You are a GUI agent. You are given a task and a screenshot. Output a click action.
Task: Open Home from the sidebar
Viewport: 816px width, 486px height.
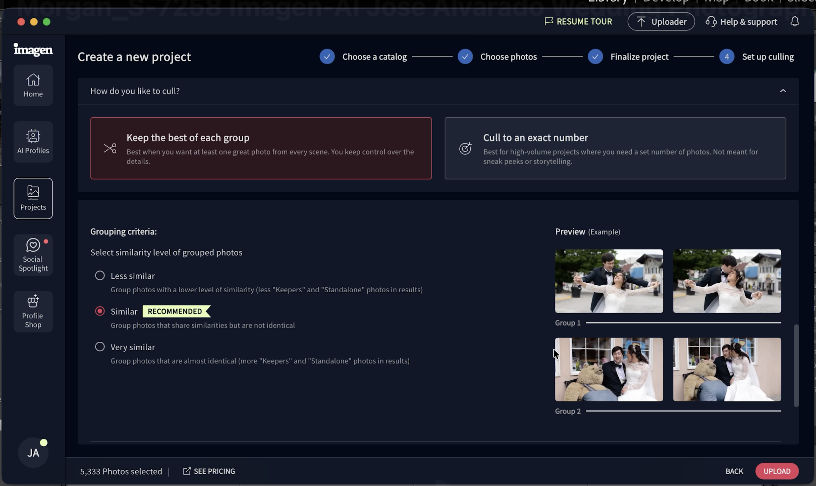(33, 85)
